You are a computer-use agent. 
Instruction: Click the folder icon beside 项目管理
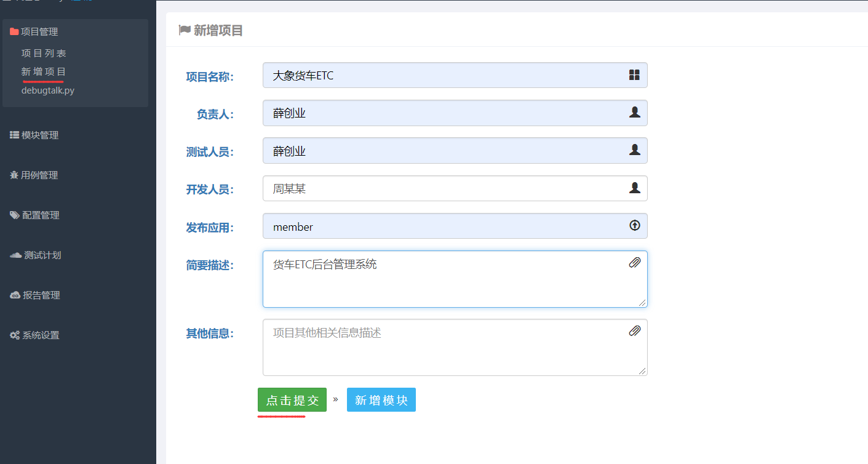(14, 31)
